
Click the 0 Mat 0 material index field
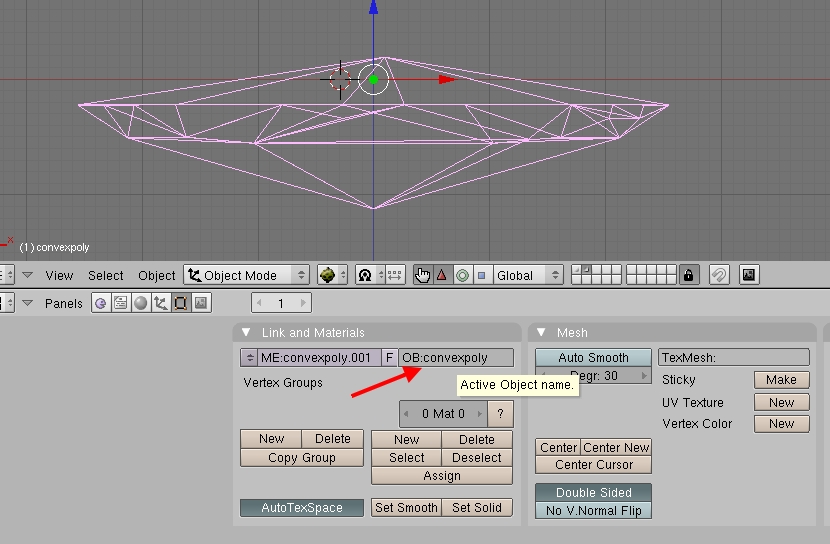tap(443, 414)
